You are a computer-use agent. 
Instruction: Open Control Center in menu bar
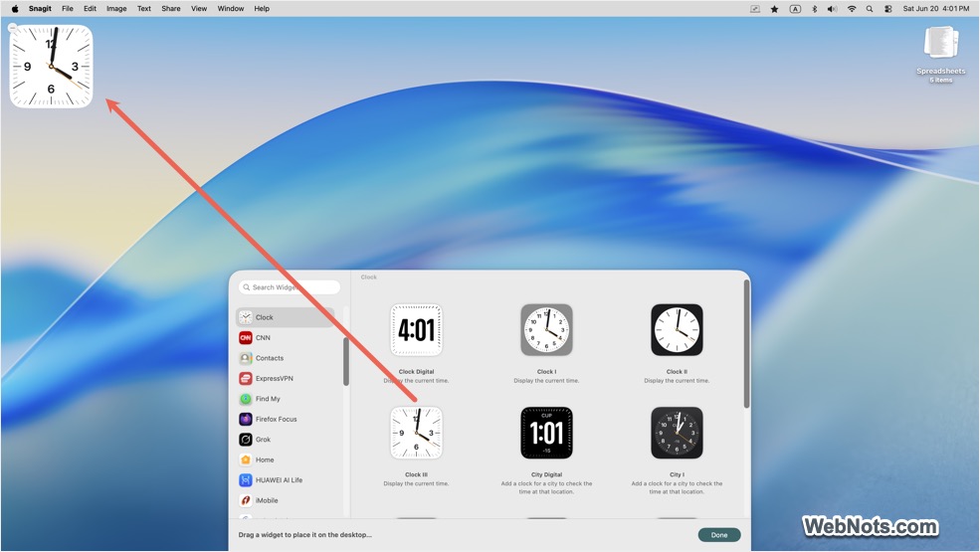tap(888, 9)
